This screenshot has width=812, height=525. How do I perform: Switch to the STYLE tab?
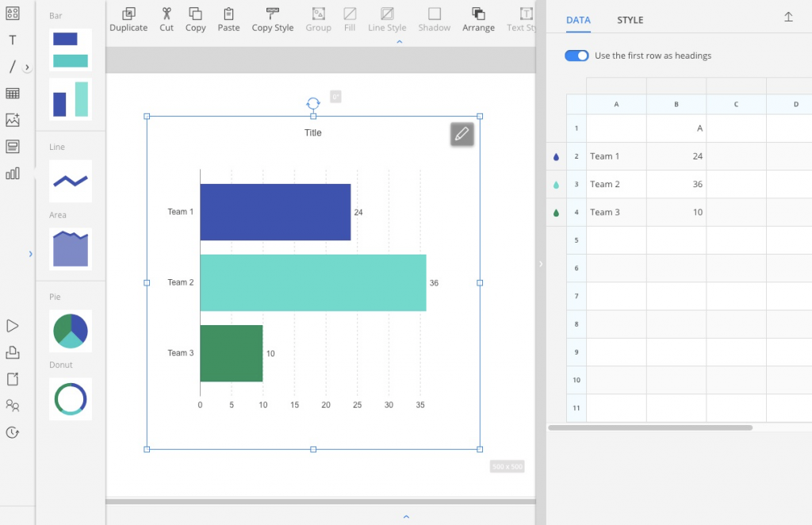(630, 20)
